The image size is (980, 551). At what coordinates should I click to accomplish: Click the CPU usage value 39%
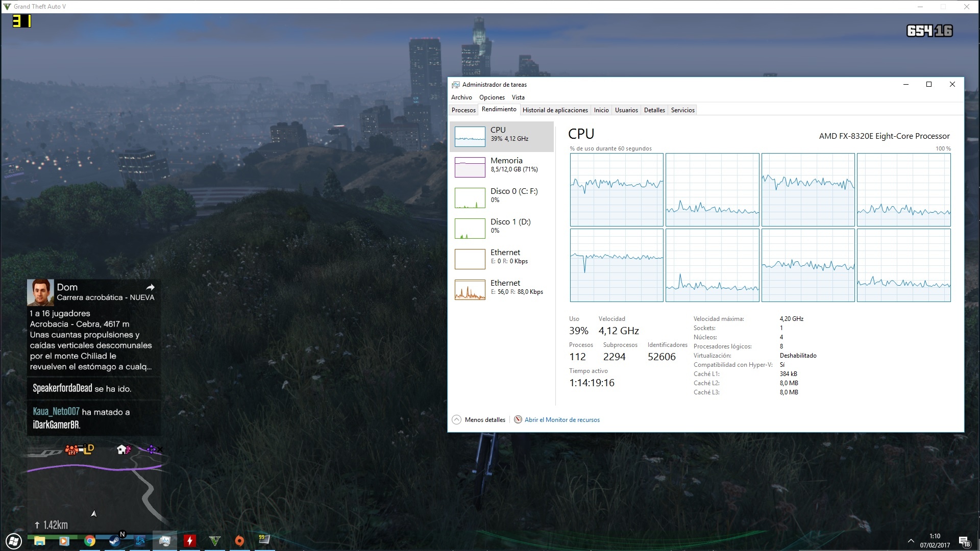(x=579, y=331)
